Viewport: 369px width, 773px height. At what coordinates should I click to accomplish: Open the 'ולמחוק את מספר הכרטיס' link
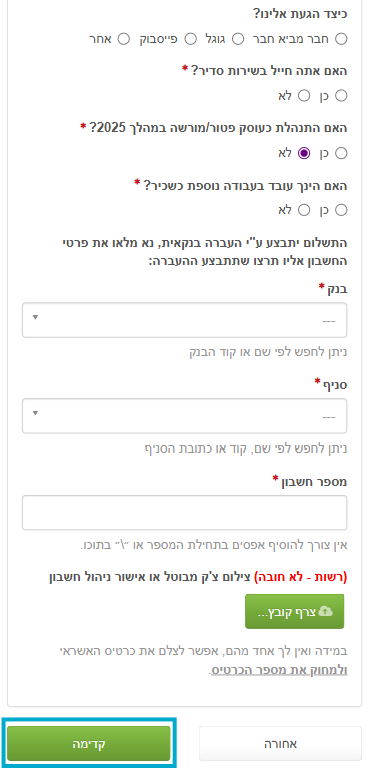[x=279, y=671]
